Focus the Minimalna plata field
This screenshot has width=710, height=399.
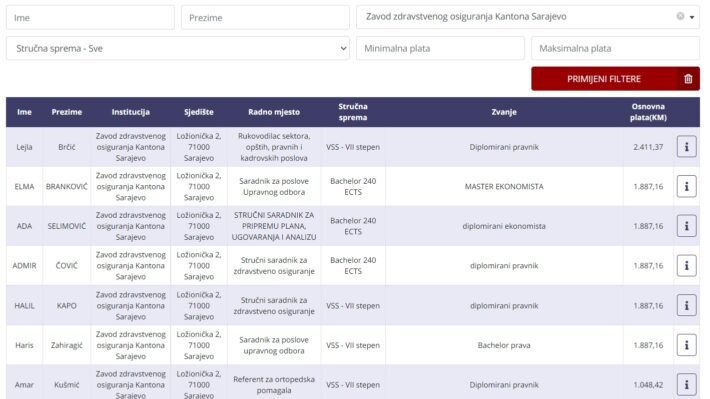[x=440, y=48]
